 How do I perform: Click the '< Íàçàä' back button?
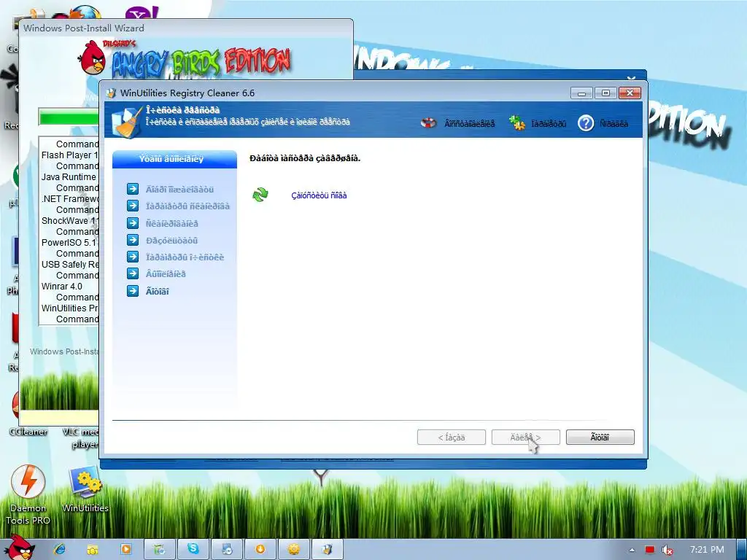(x=451, y=437)
